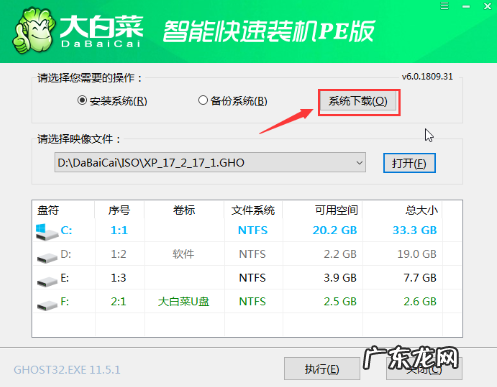The width and height of the screenshot is (497, 387).
Task: Click NTFS in the C: row
Action: pos(253,230)
